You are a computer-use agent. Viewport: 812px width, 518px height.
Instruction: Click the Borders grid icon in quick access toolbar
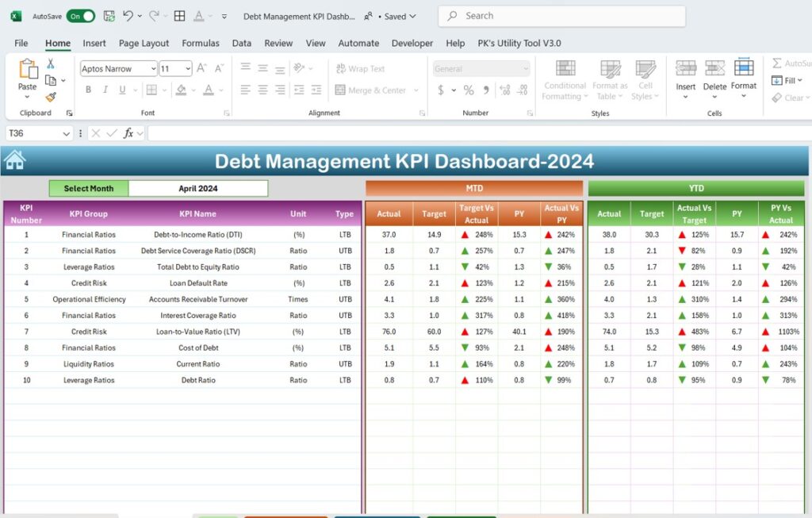click(x=180, y=16)
